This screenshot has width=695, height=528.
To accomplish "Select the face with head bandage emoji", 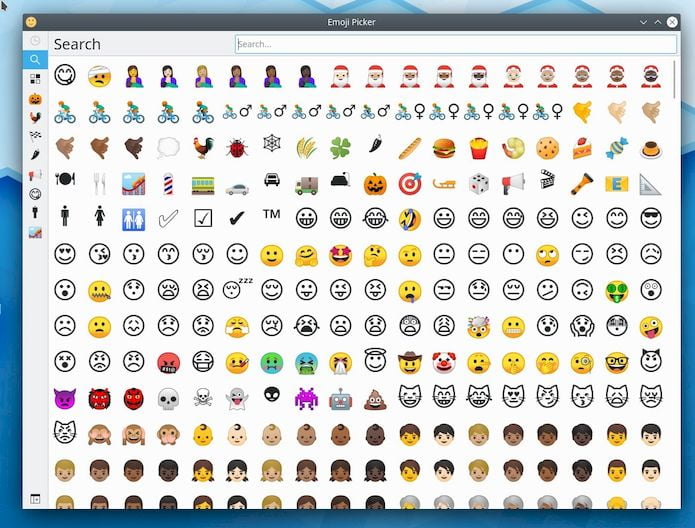I will (x=99, y=76).
